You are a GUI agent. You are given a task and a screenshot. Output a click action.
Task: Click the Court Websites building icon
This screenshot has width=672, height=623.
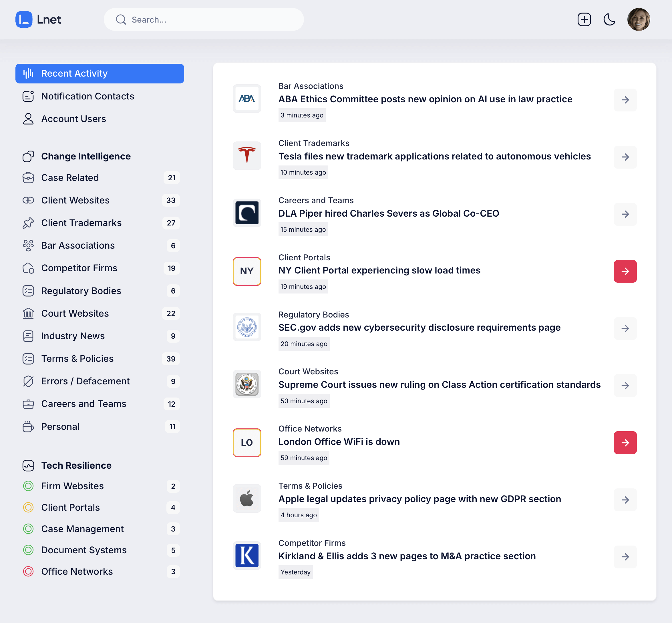[28, 314]
